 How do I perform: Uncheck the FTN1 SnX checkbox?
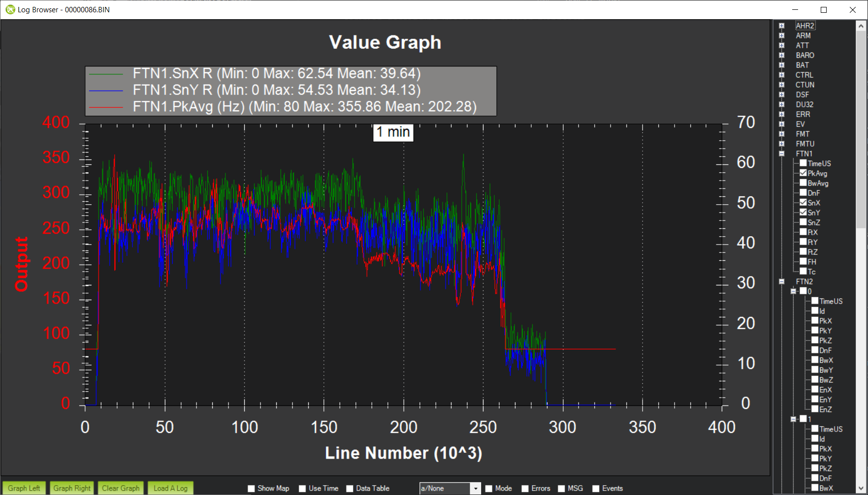pyautogui.click(x=803, y=203)
